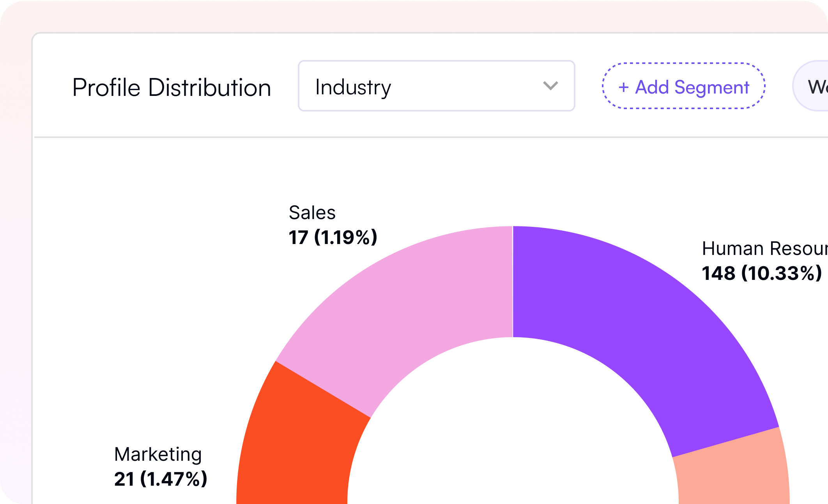Click the 17 (1.19%) Sales value
The image size is (828, 504).
pos(333,237)
